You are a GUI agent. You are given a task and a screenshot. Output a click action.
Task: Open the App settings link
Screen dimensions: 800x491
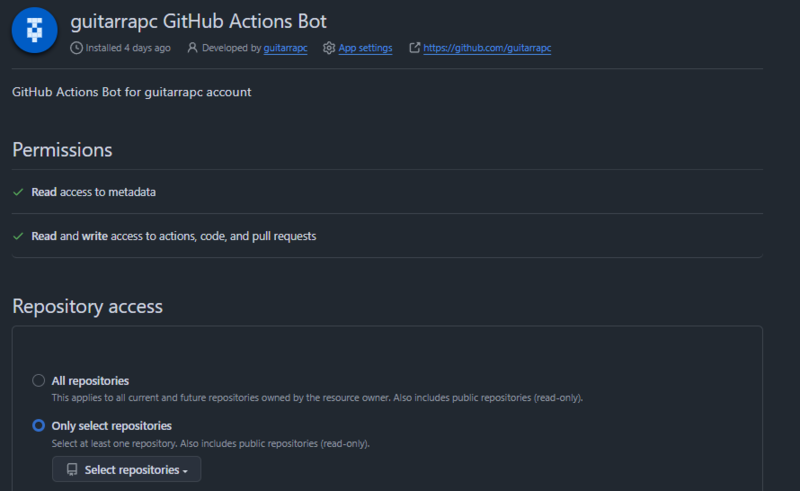(x=365, y=48)
